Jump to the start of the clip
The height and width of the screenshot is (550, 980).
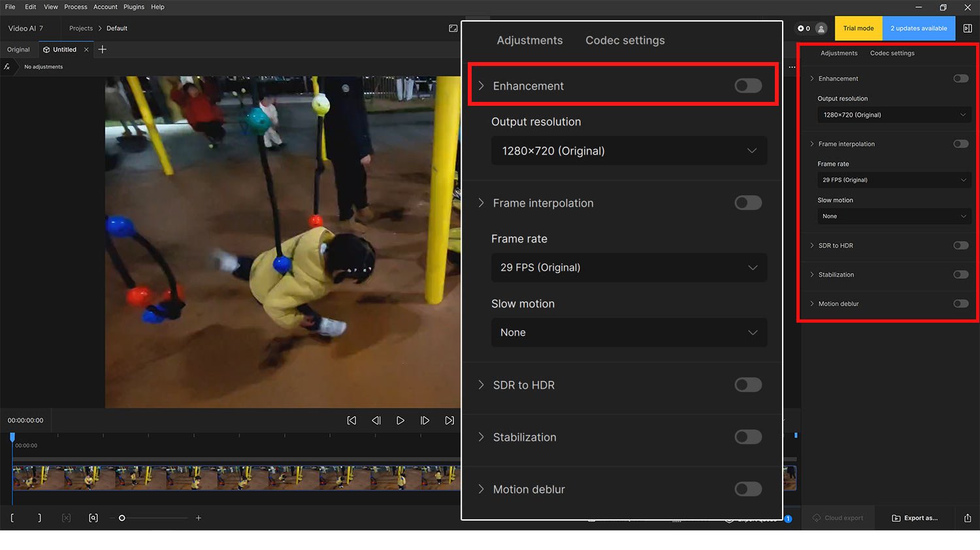click(x=351, y=421)
